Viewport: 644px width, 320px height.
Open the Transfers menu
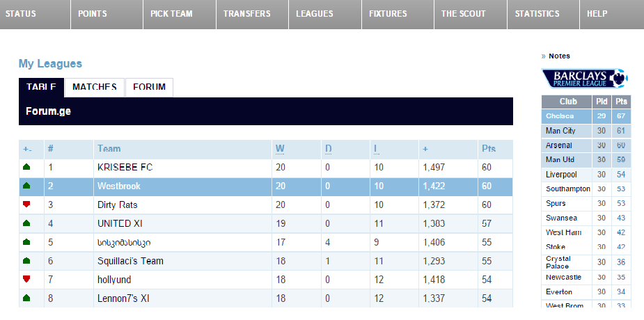coord(247,14)
